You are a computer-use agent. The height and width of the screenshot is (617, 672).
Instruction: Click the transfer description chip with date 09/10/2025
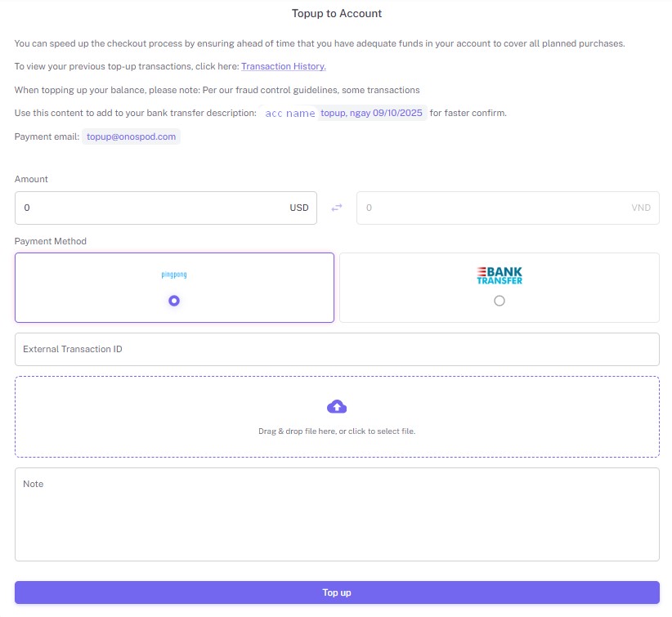(x=372, y=113)
